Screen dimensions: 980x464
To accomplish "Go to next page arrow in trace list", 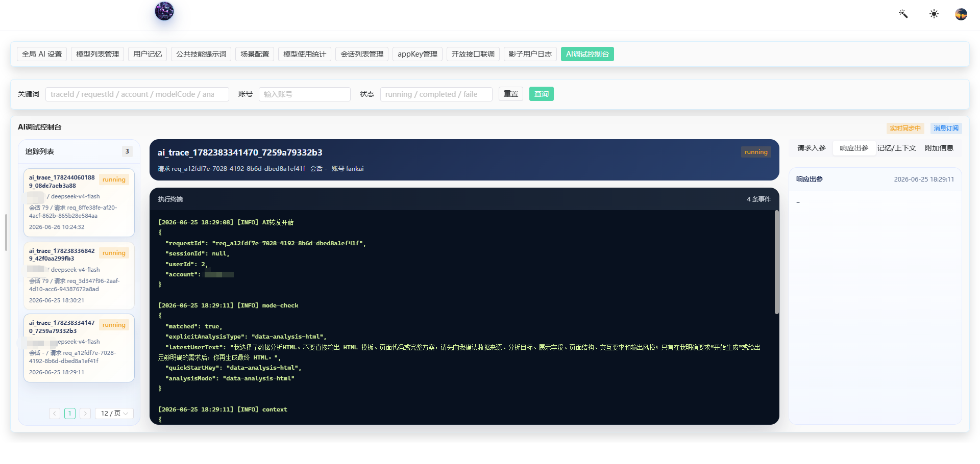I will tap(85, 414).
